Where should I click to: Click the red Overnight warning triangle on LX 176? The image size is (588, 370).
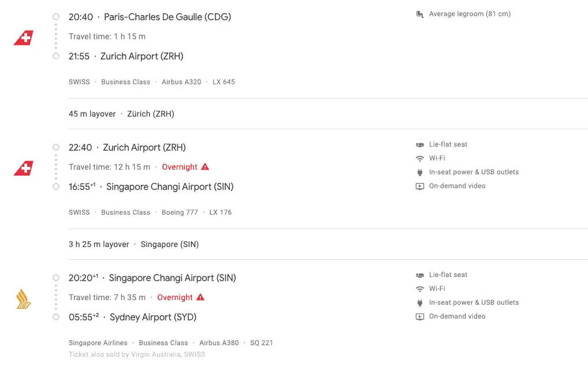[x=204, y=167]
